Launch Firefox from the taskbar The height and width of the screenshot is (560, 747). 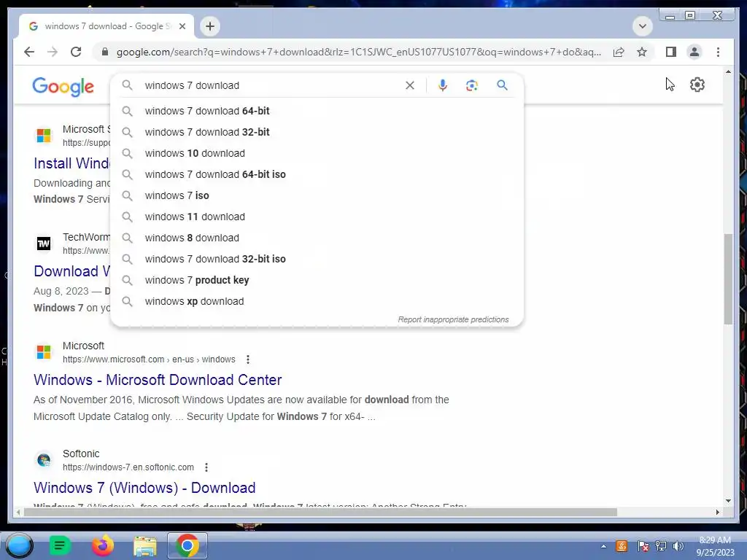pyautogui.click(x=102, y=545)
